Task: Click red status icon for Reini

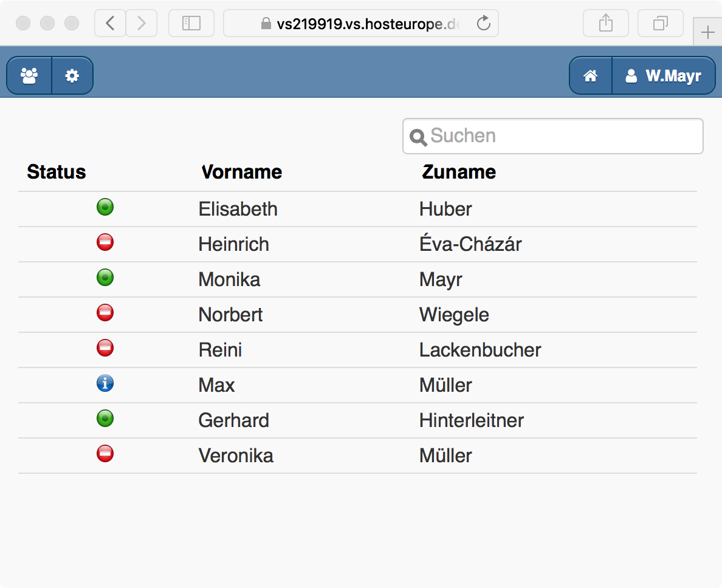Action: 105,349
